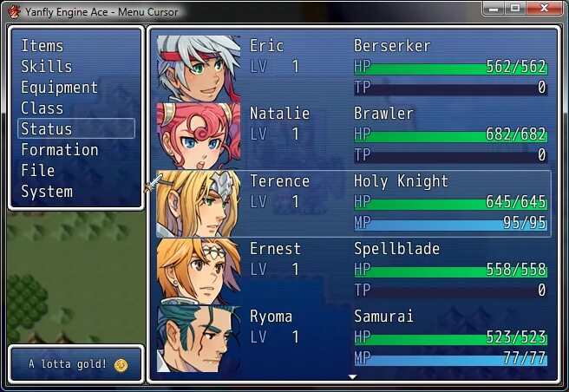Open the System menu option
The height and width of the screenshot is (392, 569).
click(x=47, y=192)
